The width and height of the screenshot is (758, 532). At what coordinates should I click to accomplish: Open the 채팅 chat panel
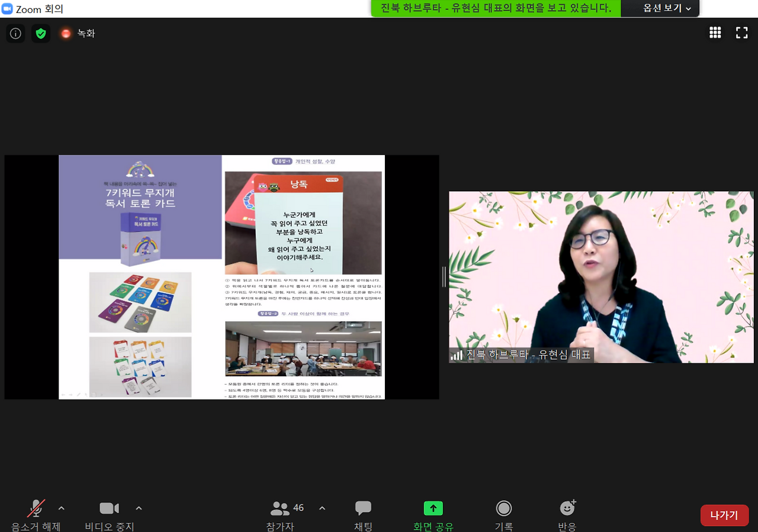pos(363,515)
